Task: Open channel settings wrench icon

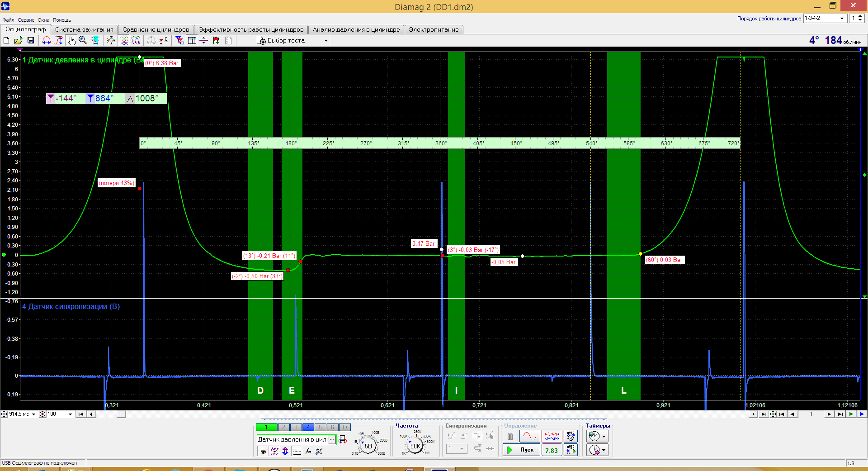Action: tap(319, 451)
